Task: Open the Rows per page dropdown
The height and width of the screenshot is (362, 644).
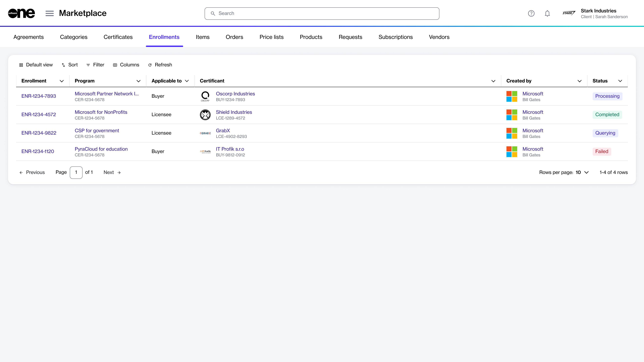Action: (582, 172)
